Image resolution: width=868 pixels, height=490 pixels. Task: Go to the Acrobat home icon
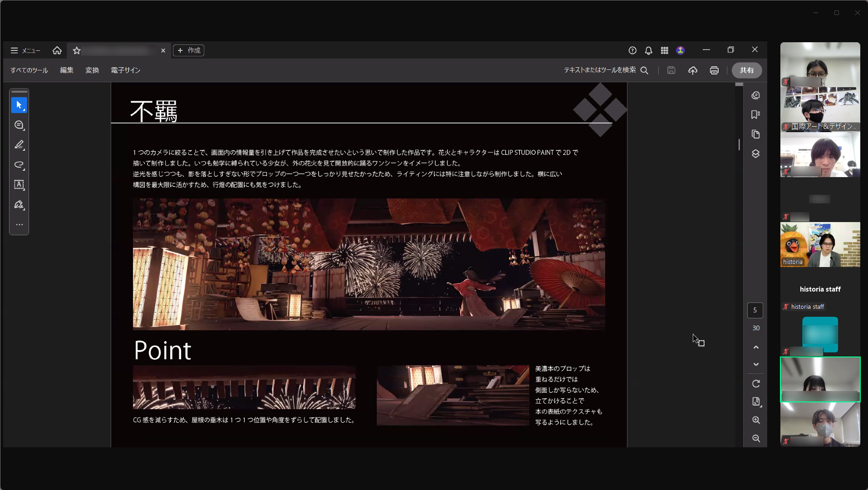coord(57,50)
